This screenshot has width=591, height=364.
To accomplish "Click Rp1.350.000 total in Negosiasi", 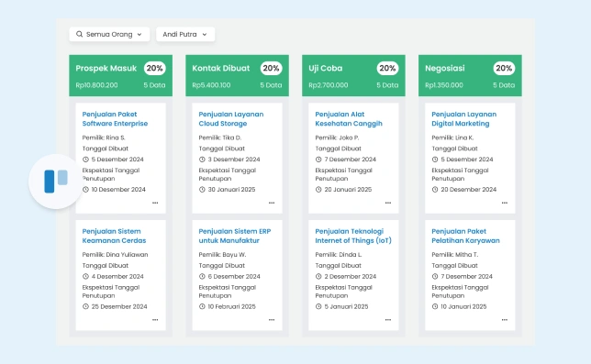I will pos(444,85).
